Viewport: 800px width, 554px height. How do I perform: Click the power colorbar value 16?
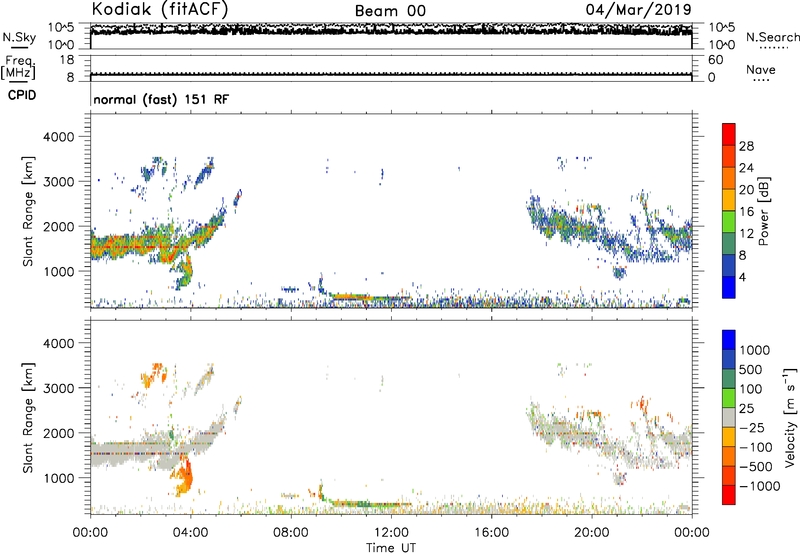746,212
